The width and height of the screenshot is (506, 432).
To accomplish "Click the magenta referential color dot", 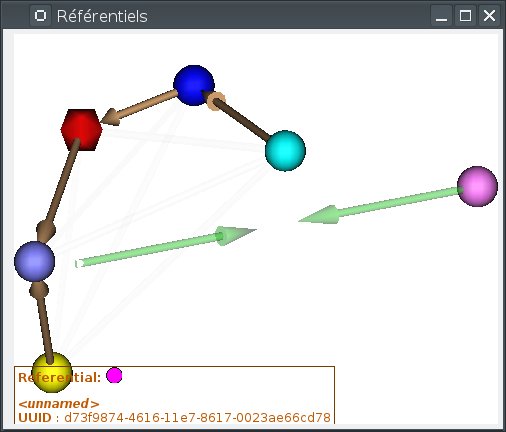I will [x=114, y=375].
